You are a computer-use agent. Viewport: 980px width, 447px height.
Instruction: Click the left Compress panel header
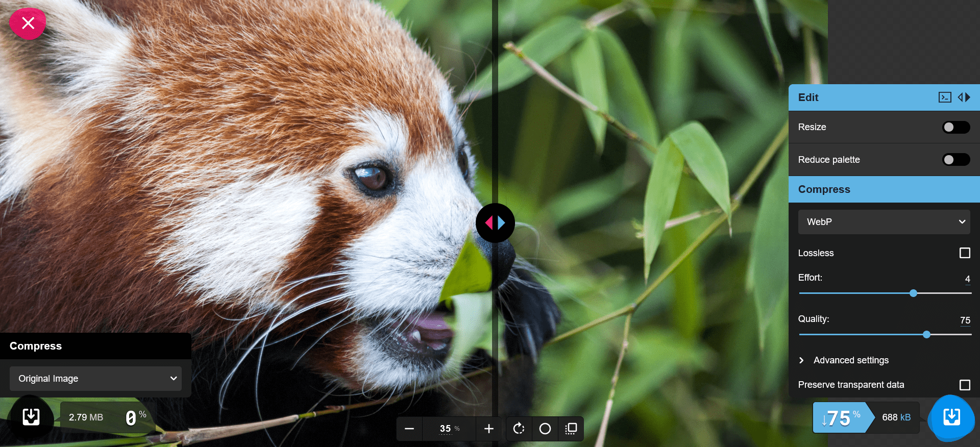point(95,346)
